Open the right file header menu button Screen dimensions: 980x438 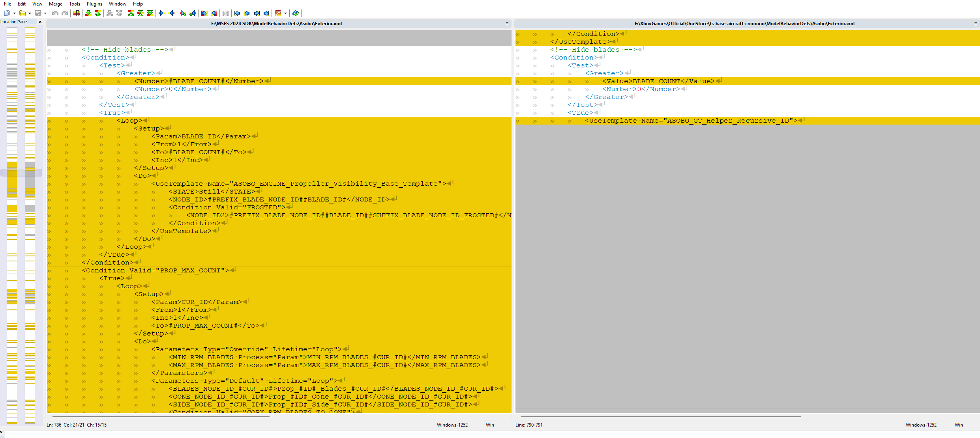tap(976, 24)
